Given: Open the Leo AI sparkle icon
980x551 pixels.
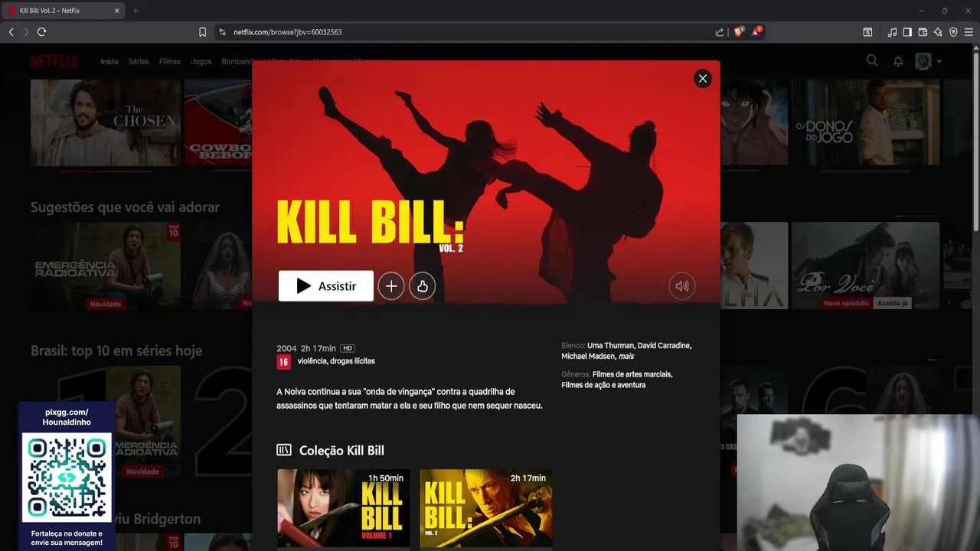Looking at the screenshot, I should coord(938,32).
